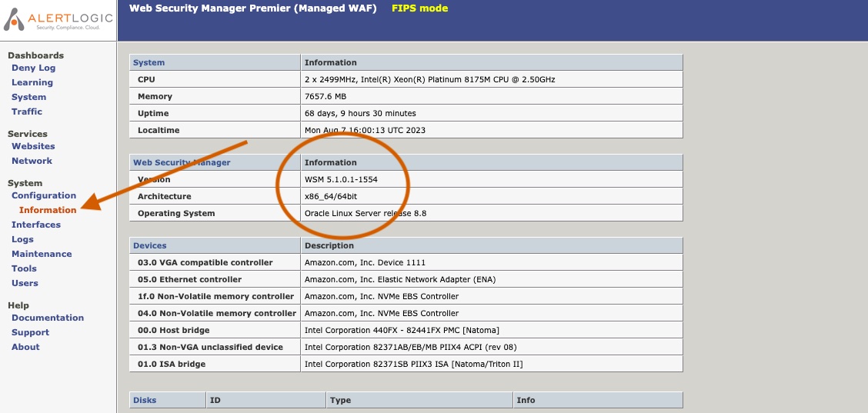868x413 pixels.
Task: Select the Elastic Network Adapter (ENA) description
Action: (400, 279)
